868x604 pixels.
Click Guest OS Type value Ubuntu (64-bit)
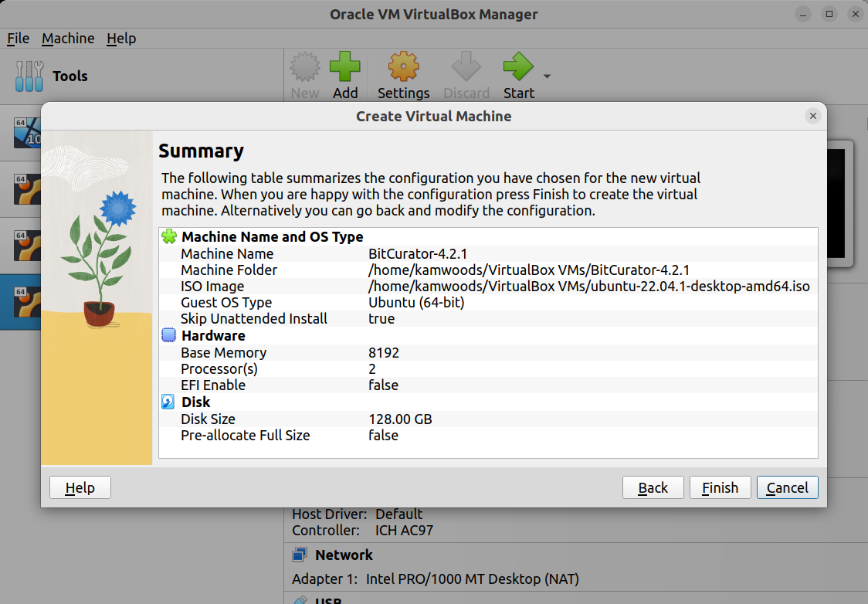[416, 302]
